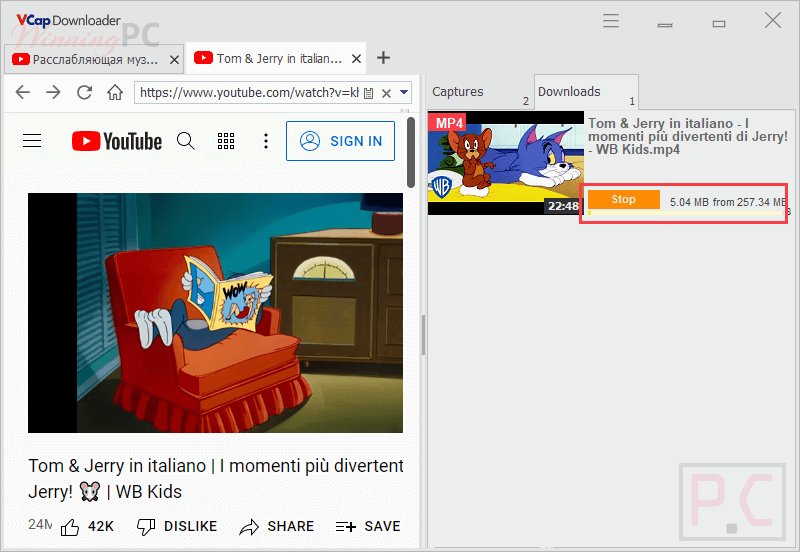800x552 pixels.
Task: Click the paste clipboard icon in address bar
Action: [x=368, y=93]
